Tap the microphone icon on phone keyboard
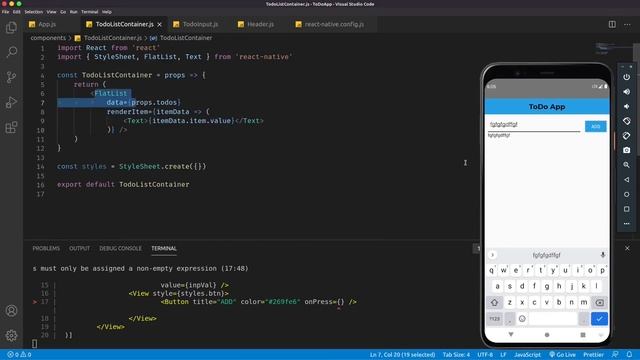The width and height of the screenshot is (640, 360). (x=602, y=255)
